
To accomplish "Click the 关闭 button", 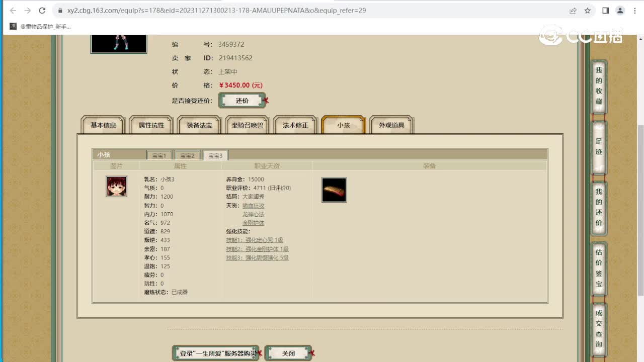I will [x=288, y=353].
